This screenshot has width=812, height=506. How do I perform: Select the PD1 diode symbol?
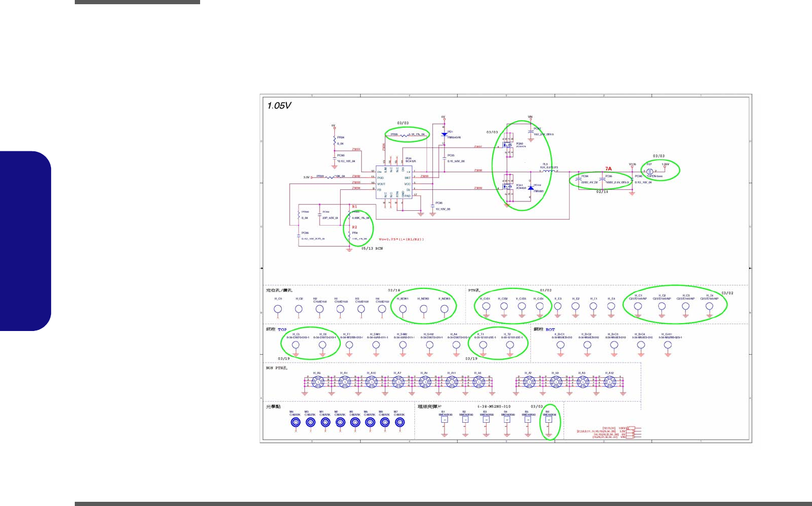[444, 135]
